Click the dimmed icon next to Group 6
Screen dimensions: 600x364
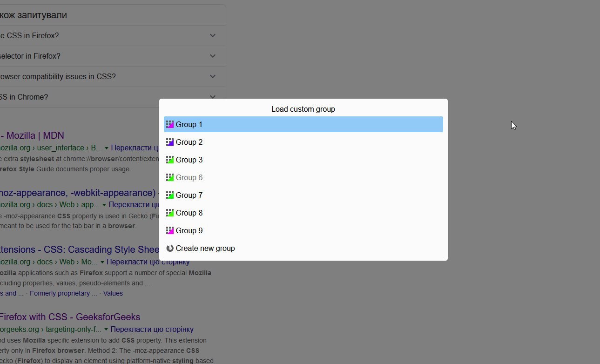(169, 177)
